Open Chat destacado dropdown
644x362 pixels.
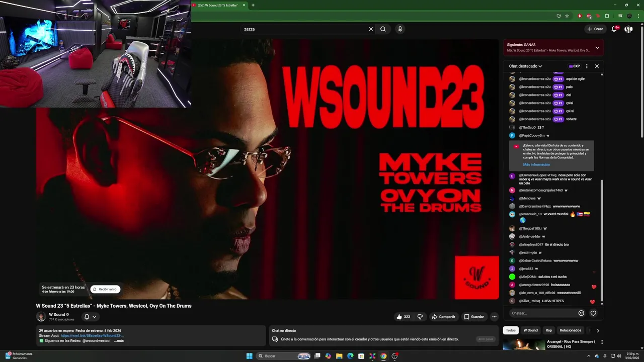(526, 66)
